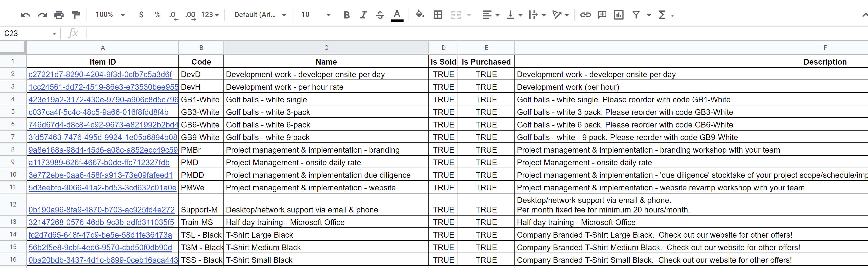
Task: Click the Redo arrow icon
Action: point(42,15)
